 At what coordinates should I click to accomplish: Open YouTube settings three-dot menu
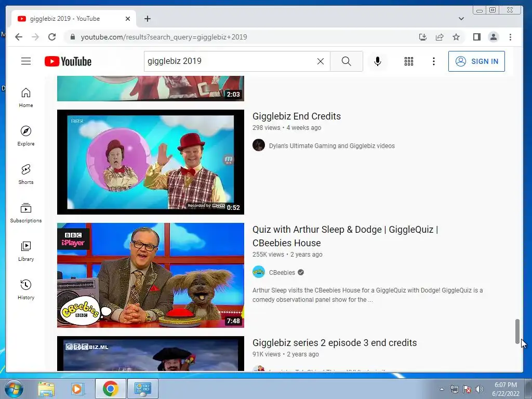pyautogui.click(x=434, y=61)
